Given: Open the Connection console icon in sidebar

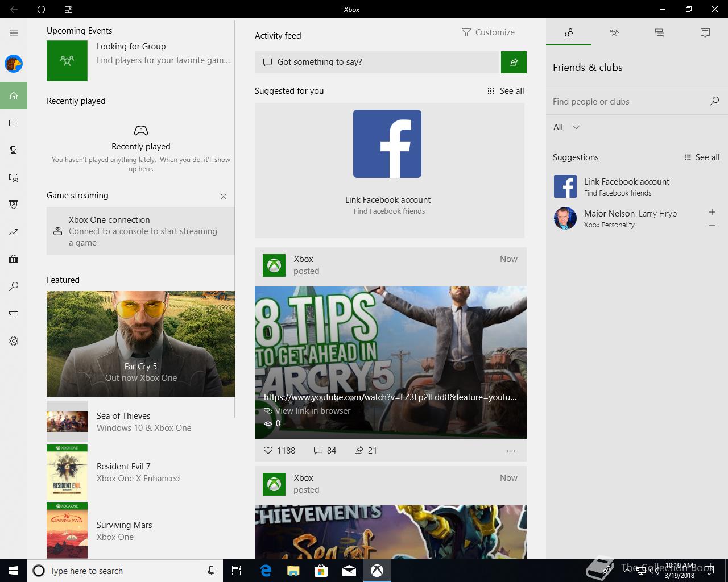Looking at the screenshot, I should coord(14,314).
